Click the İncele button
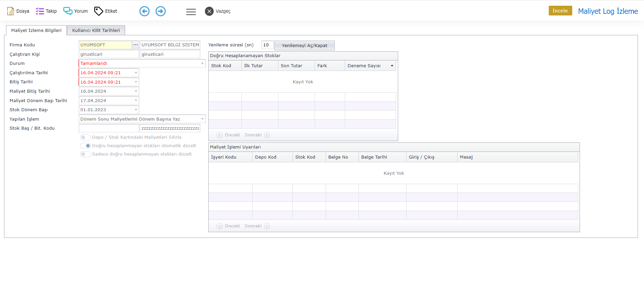The width and height of the screenshot is (644, 299). (x=560, y=11)
